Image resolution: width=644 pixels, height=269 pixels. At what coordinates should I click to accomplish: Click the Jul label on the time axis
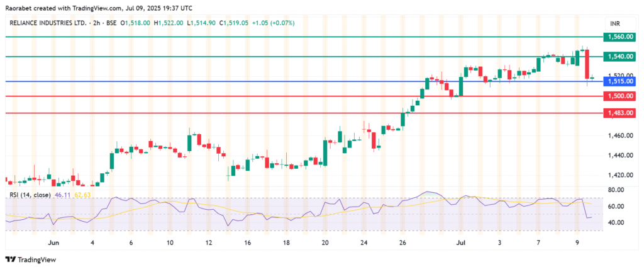460,242
